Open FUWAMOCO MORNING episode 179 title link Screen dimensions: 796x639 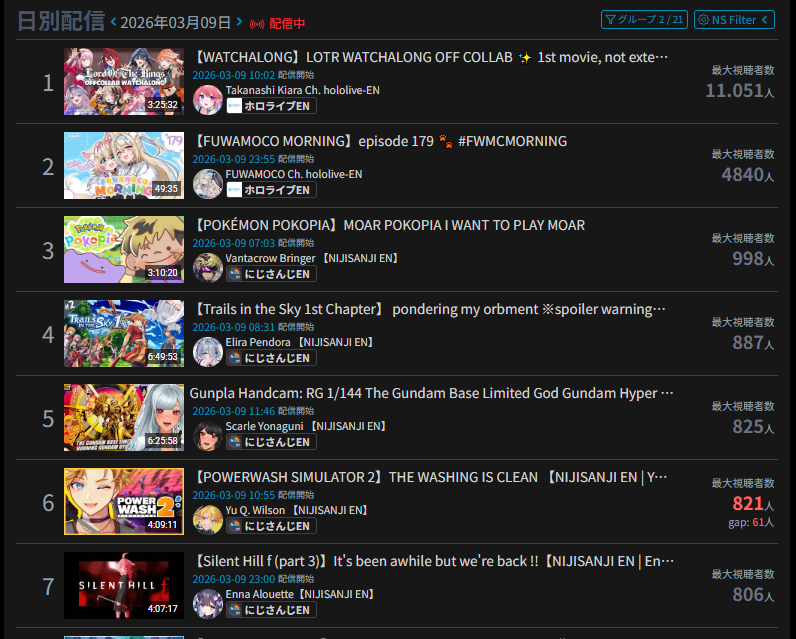pos(380,141)
